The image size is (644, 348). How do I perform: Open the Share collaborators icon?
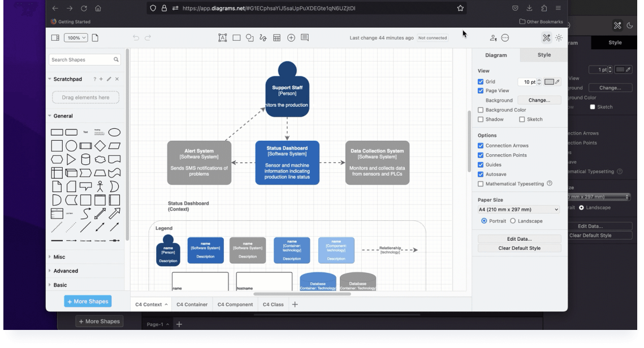[493, 38]
